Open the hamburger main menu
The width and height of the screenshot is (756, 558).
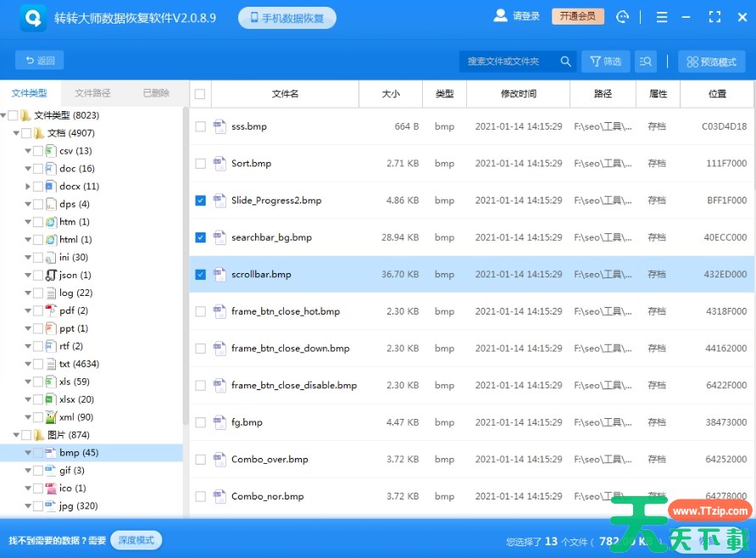click(662, 17)
